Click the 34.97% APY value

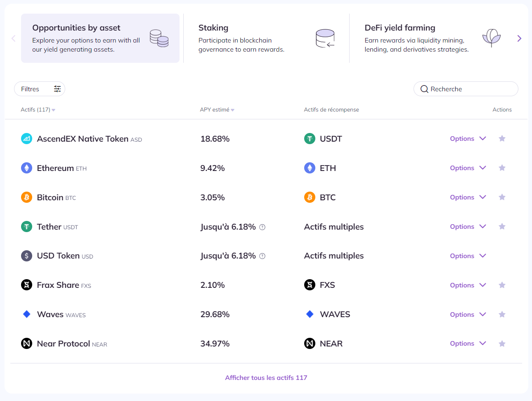click(x=215, y=344)
